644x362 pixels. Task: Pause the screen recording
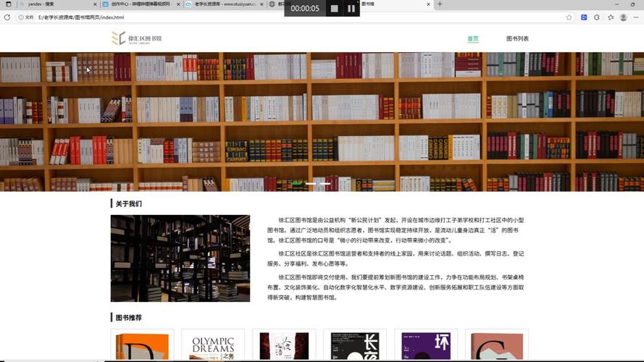[x=351, y=8]
